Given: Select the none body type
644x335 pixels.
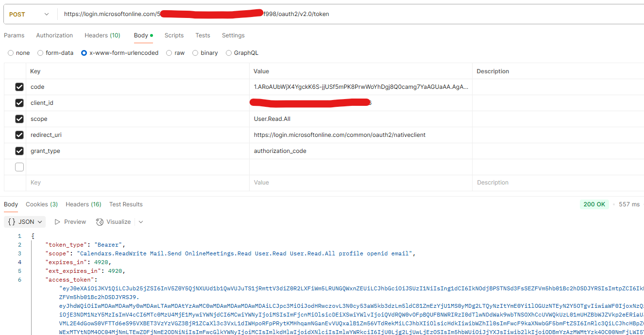Looking at the screenshot, I should (x=18, y=53).
